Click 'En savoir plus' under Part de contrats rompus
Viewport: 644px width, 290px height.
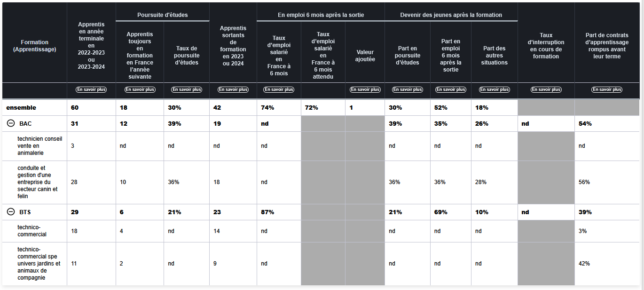point(607,89)
